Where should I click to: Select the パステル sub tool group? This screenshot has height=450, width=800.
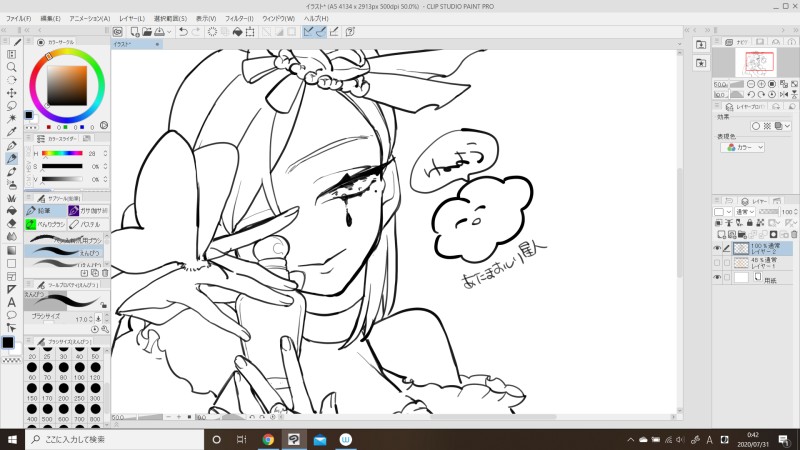[88, 224]
